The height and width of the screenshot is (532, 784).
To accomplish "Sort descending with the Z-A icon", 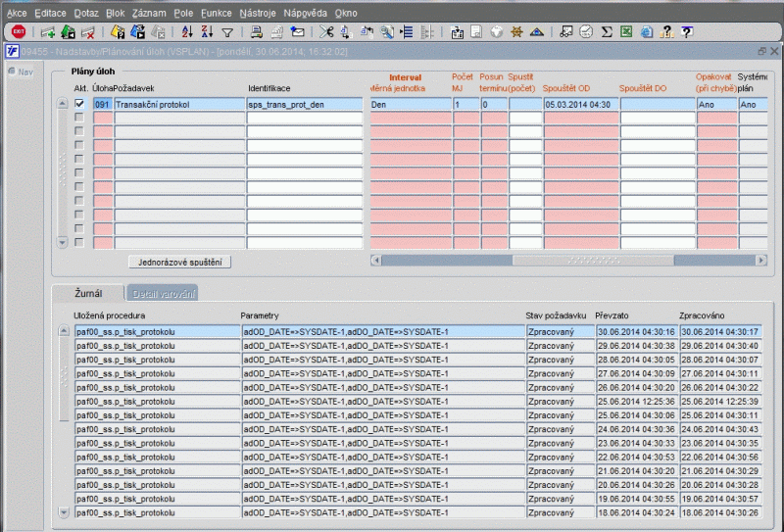I will point(207,32).
